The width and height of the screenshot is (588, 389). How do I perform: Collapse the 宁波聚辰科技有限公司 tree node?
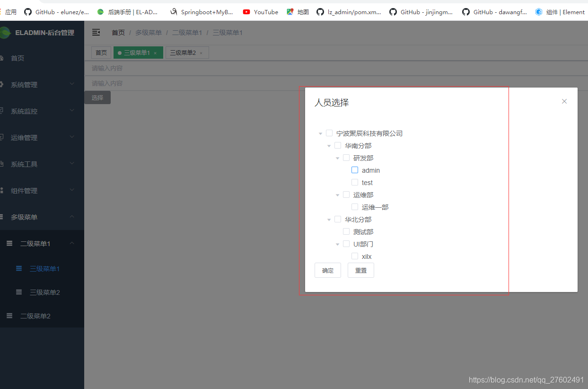point(321,133)
